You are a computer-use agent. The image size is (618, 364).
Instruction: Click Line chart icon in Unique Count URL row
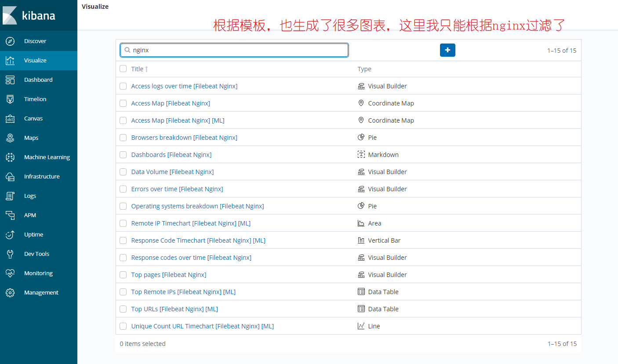[x=361, y=326]
